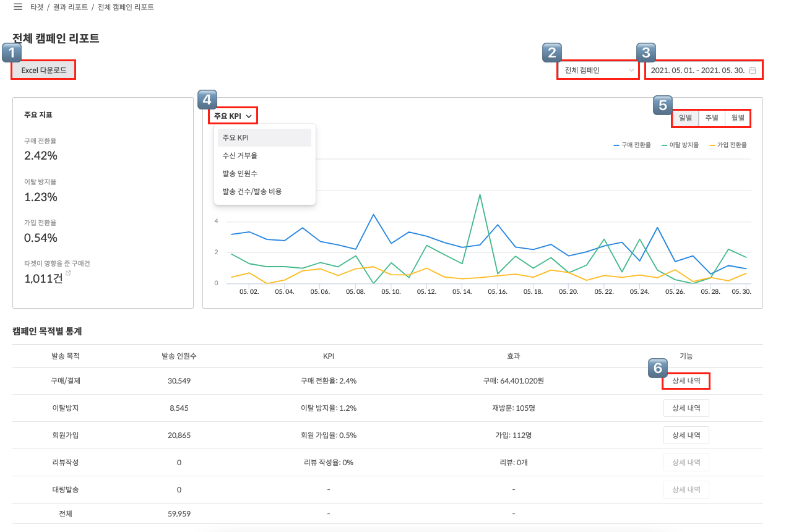Click the date range input field
786x532 pixels.
(x=697, y=71)
